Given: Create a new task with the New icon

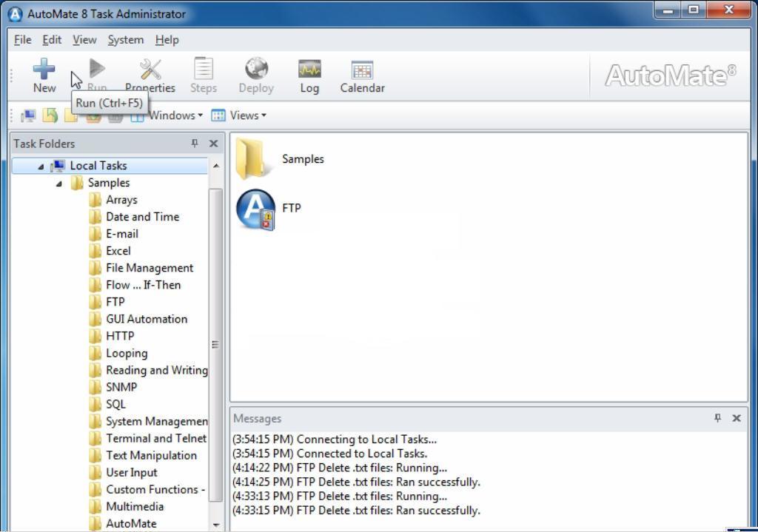Looking at the screenshot, I should (x=44, y=74).
